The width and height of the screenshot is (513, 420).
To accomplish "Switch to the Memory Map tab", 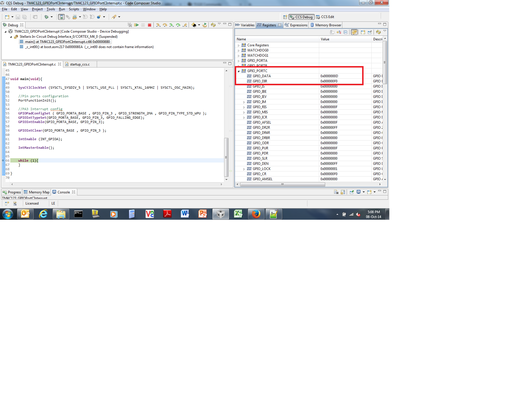I will pyautogui.click(x=37, y=192).
